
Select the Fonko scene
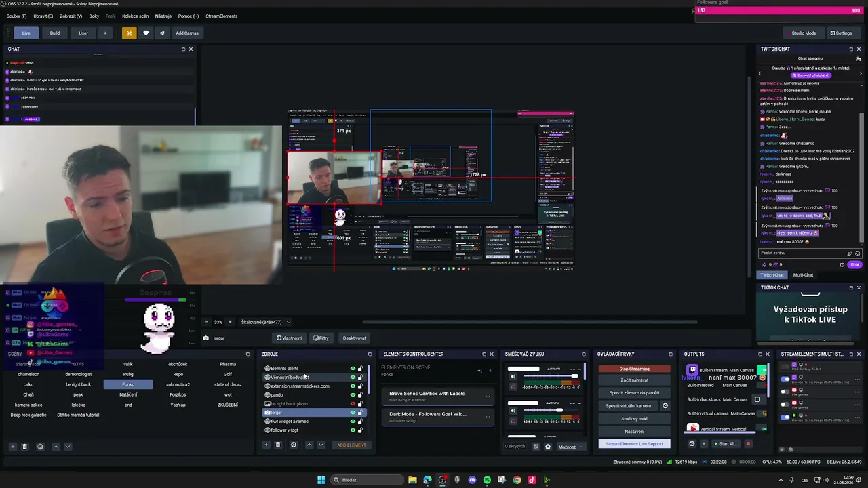click(128, 384)
